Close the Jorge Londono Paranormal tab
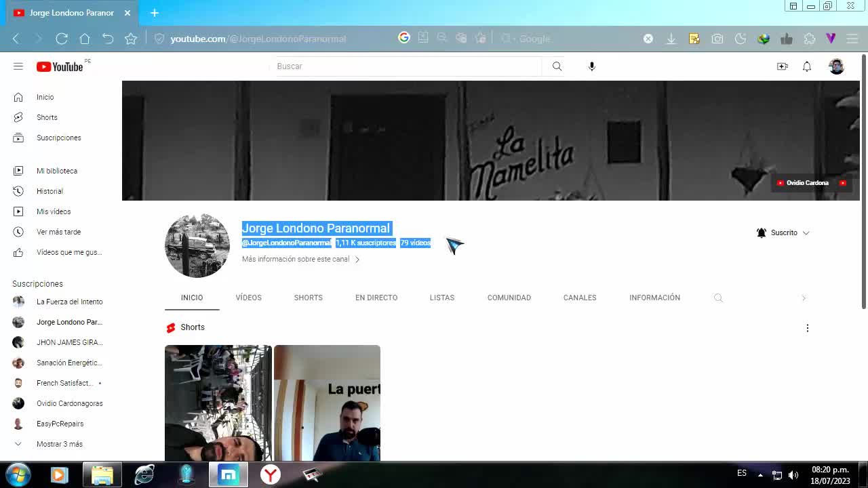The image size is (868, 488). pos(127,13)
